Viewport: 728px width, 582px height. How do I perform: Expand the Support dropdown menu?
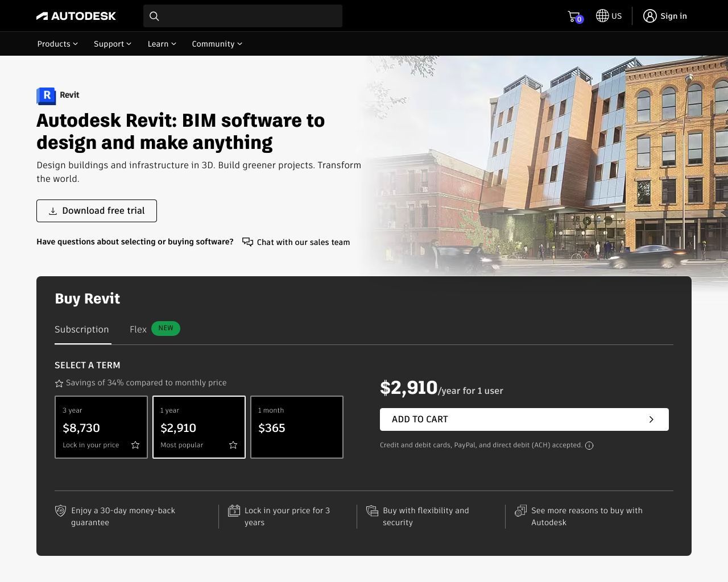[x=112, y=44]
